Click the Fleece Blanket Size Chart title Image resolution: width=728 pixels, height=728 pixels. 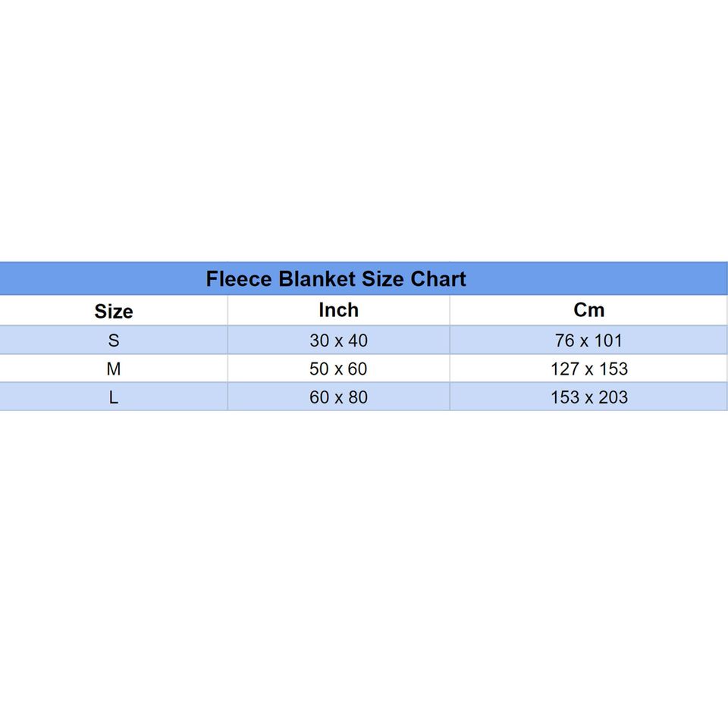[x=336, y=279]
